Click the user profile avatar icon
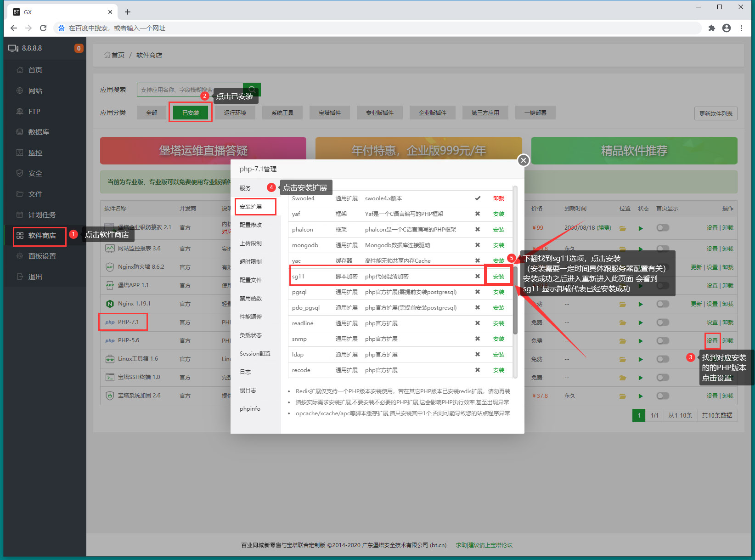The height and width of the screenshot is (560, 755). [727, 28]
